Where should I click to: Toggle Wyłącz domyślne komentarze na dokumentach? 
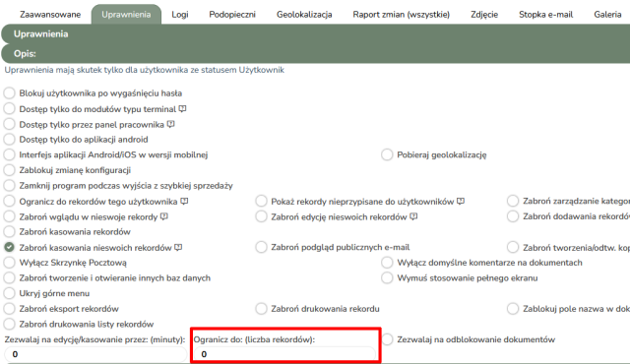tap(387, 263)
